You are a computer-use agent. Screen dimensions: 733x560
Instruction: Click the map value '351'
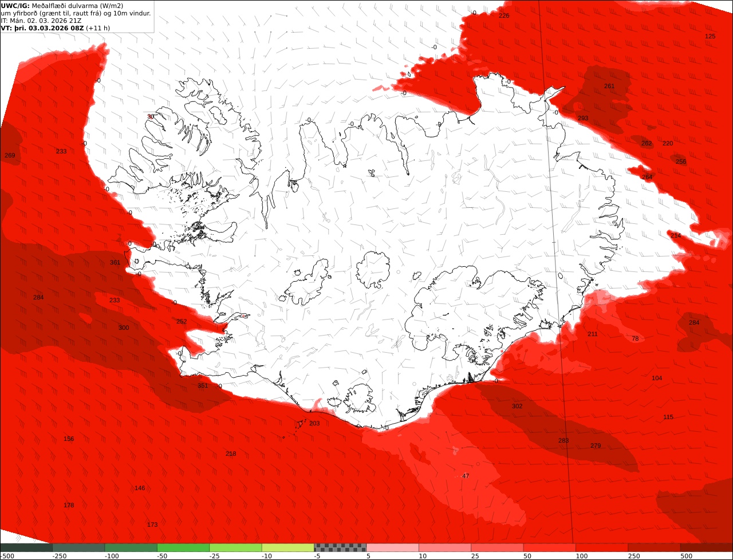(x=203, y=385)
